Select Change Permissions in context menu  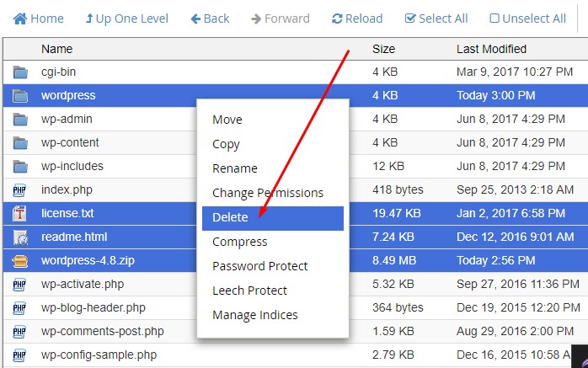click(267, 193)
